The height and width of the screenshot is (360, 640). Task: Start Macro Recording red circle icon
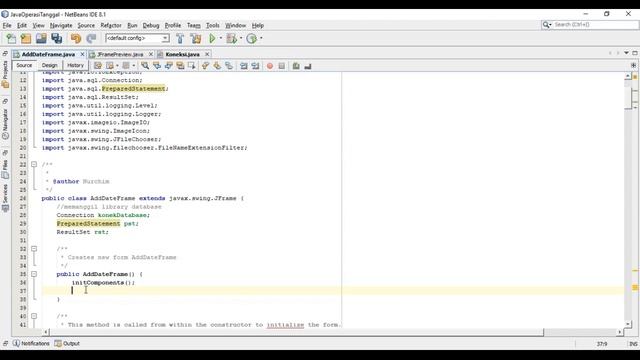(x=270, y=66)
